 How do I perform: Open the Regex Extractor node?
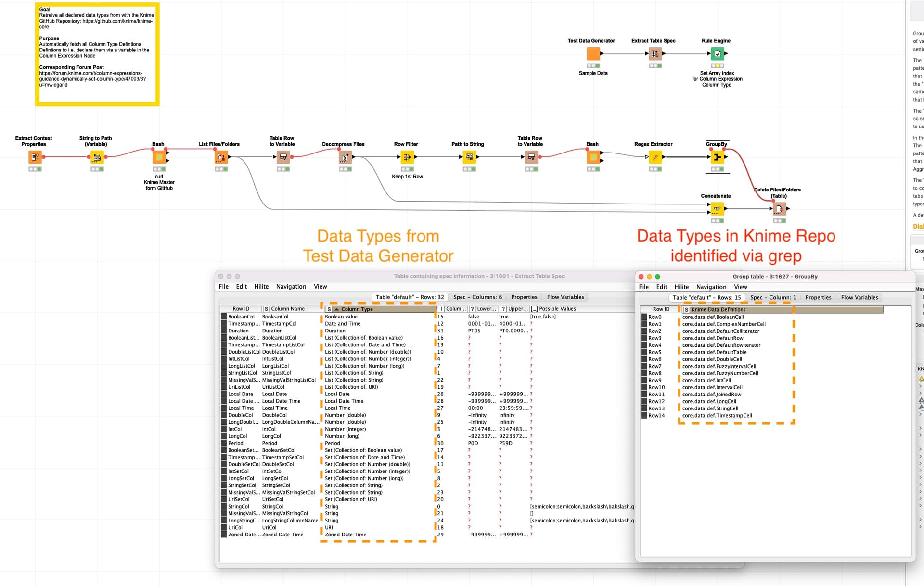[654, 156]
